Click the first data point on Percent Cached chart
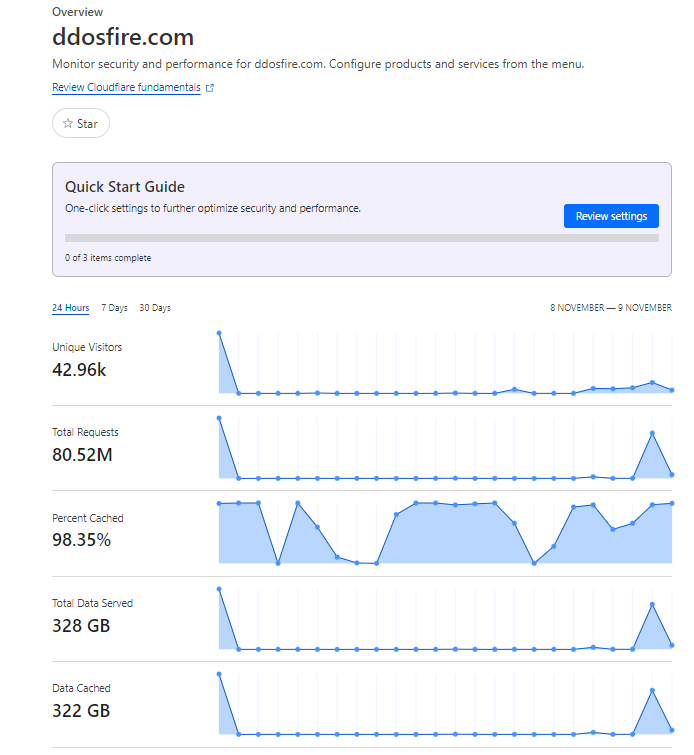Image resolution: width=694 pixels, height=755 pixels. click(219, 503)
